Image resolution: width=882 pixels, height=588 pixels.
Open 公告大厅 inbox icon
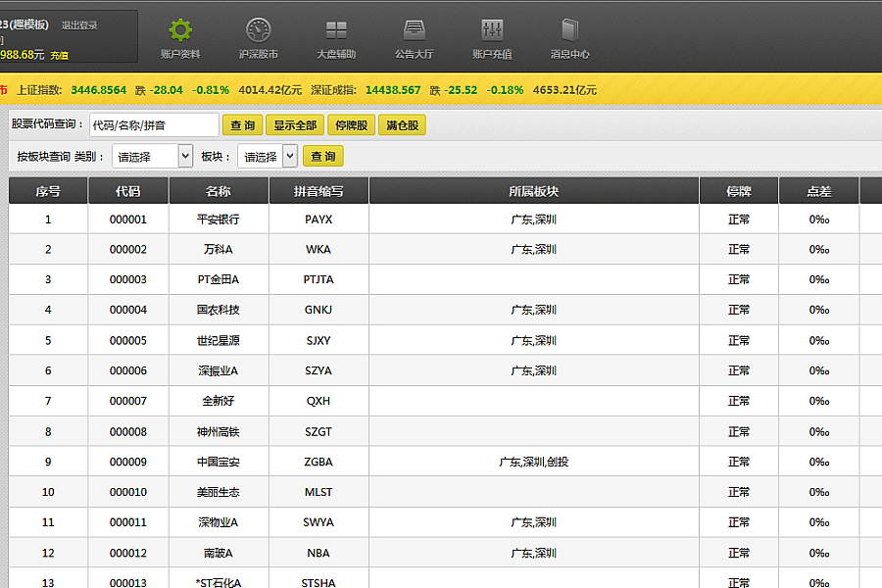(x=415, y=30)
